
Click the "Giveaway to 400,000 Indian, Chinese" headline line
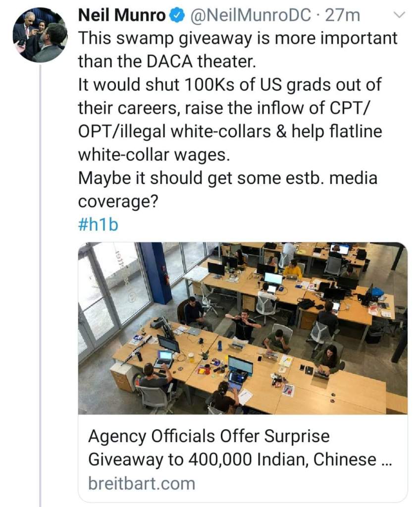pyautogui.click(x=240, y=459)
